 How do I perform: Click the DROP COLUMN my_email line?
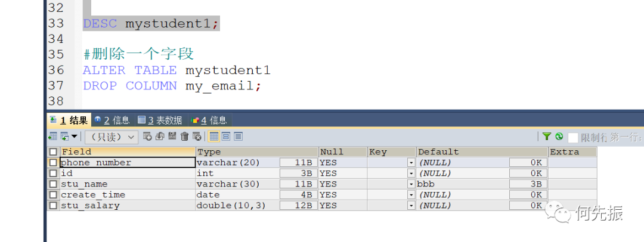pyautogui.click(x=172, y=86)
